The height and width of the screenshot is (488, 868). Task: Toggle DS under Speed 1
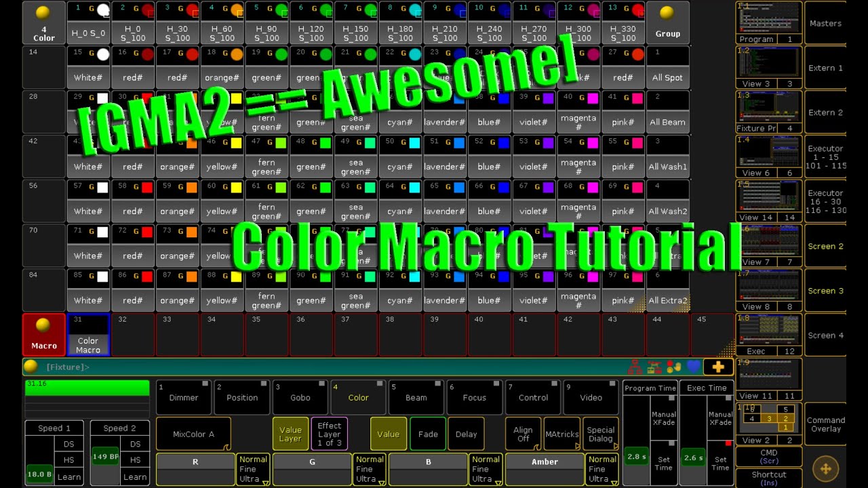(x=69, y=444)
